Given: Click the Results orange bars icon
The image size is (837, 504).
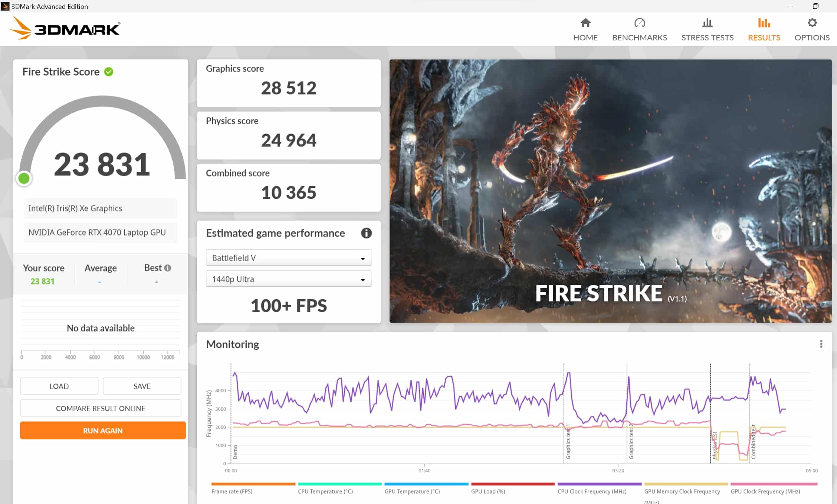Looking at the screenshot, I should point(764,23).
